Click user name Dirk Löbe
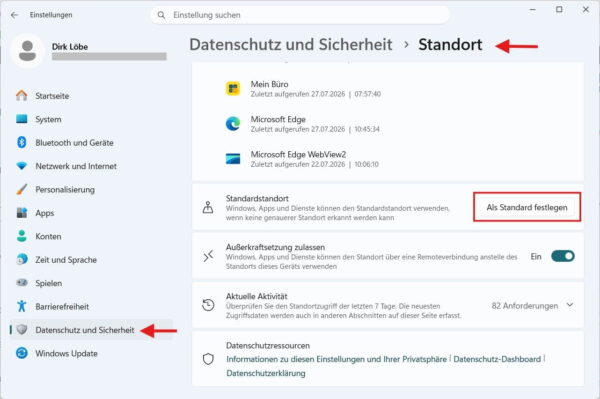Screen dimensions: 600x399 point(70,47)
